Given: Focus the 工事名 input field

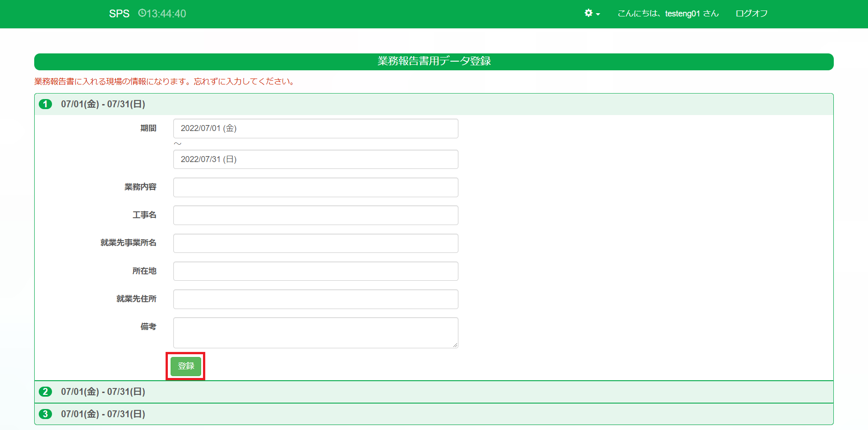Looking at the screenshot, I should coord(315,215).
